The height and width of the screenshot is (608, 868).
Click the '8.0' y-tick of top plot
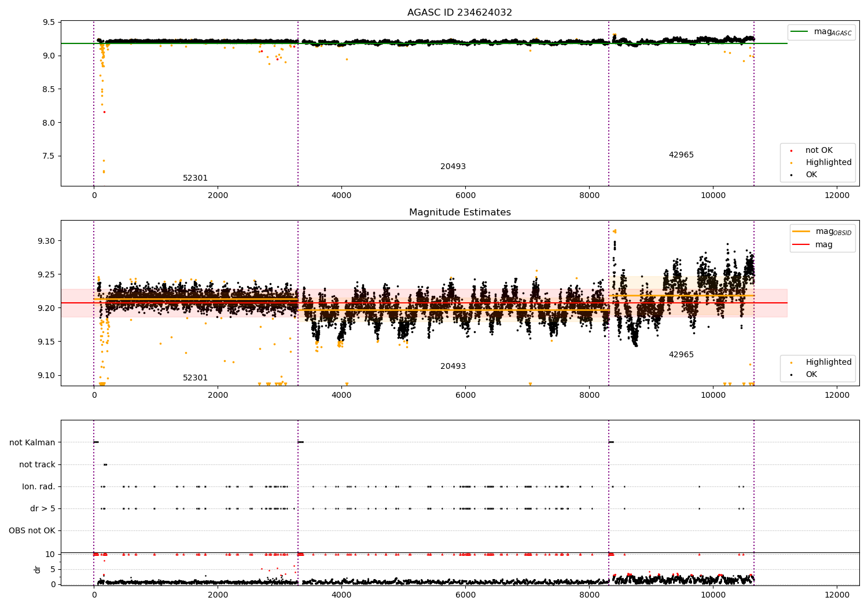49,123
